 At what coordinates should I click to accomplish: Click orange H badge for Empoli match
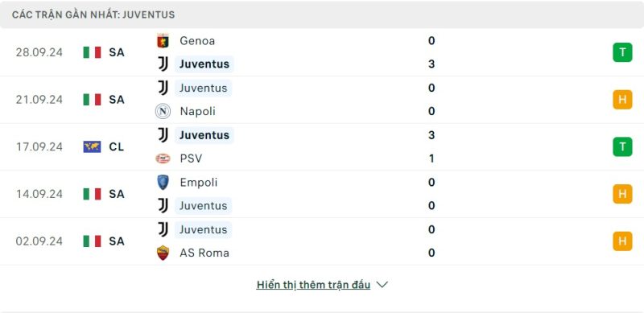click(622, 194)
